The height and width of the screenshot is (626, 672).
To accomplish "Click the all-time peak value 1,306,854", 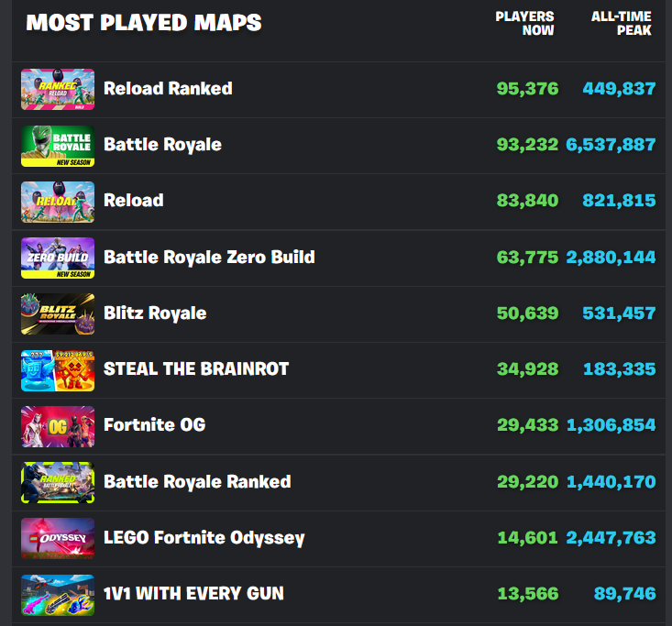I will coord(611,425).
